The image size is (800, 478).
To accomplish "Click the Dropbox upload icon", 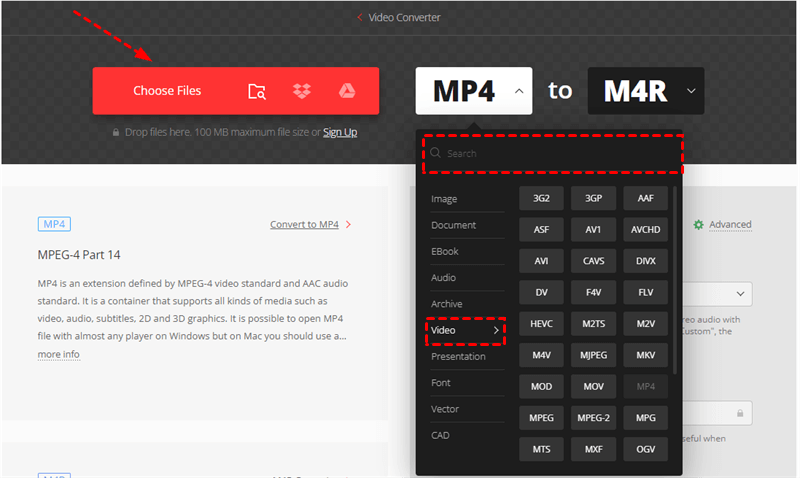I will tap(302, 91).
